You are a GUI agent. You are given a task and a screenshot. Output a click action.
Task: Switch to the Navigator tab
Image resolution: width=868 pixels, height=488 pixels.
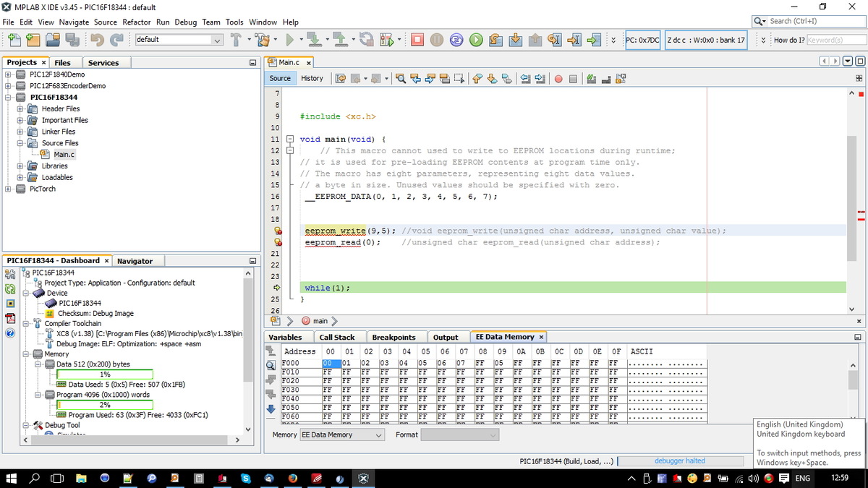[x=135, y=261]
